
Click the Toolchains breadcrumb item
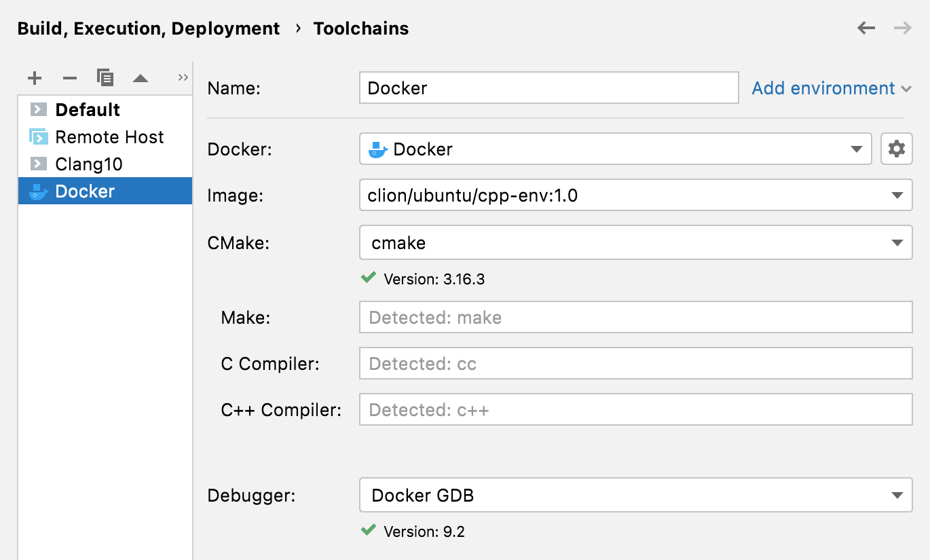point(360,28)
